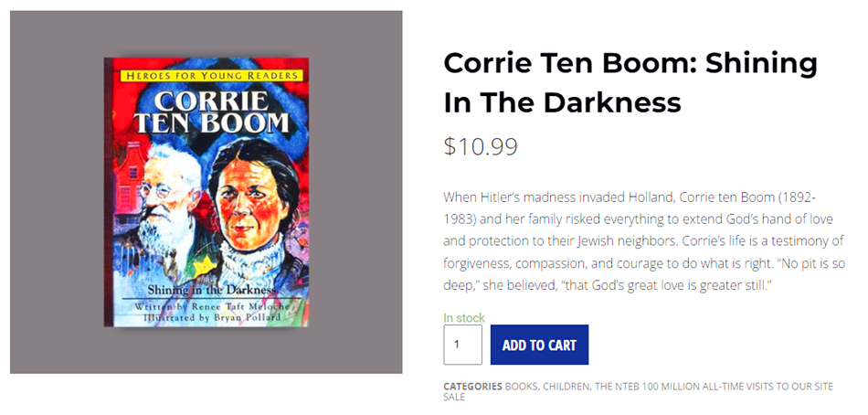868x415 pixels.
Task: Click the $10.99 price text
Action: (x=481, y=146)
